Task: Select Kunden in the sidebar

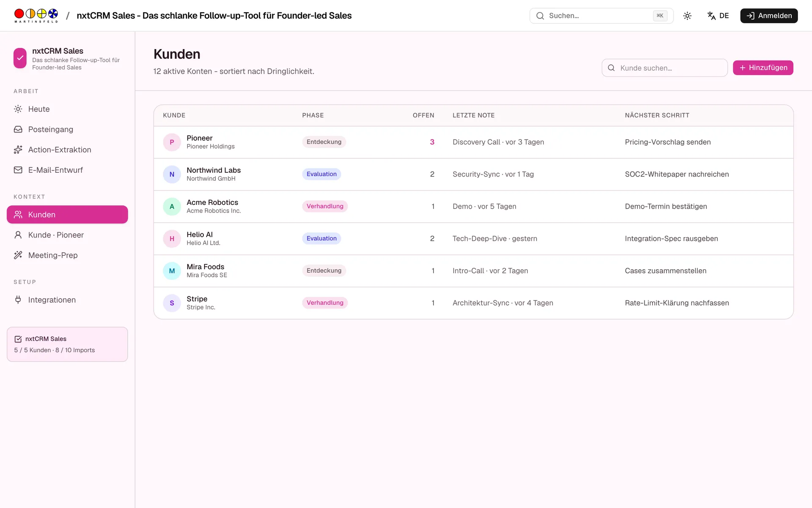Action: (67, 215)
